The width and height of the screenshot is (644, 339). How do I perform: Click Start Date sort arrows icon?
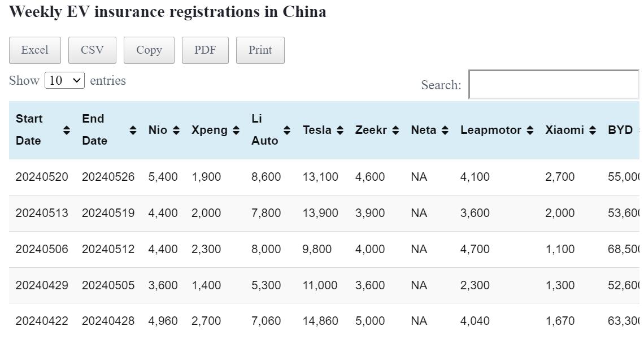point(67,131)
